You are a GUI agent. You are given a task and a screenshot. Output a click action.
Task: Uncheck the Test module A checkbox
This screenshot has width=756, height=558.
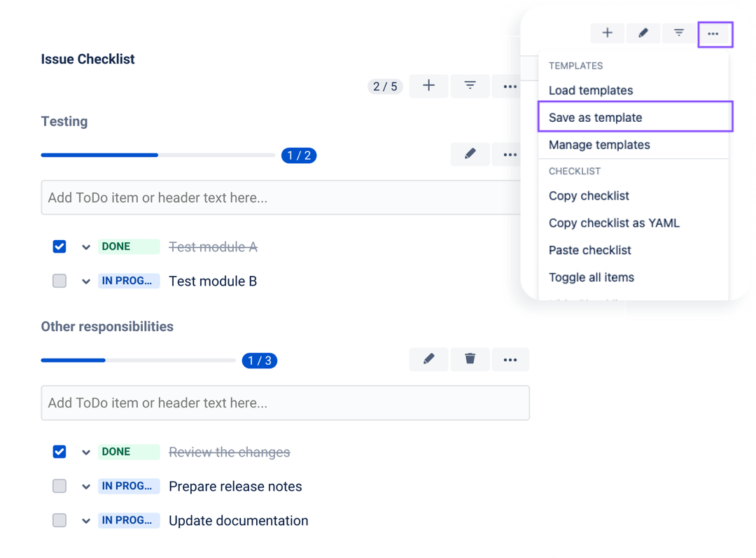[59, 246]
